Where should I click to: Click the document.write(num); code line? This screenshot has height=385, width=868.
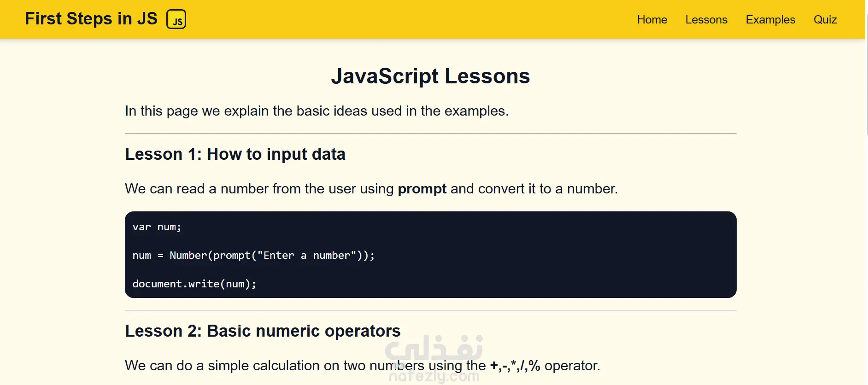[194, 284]
